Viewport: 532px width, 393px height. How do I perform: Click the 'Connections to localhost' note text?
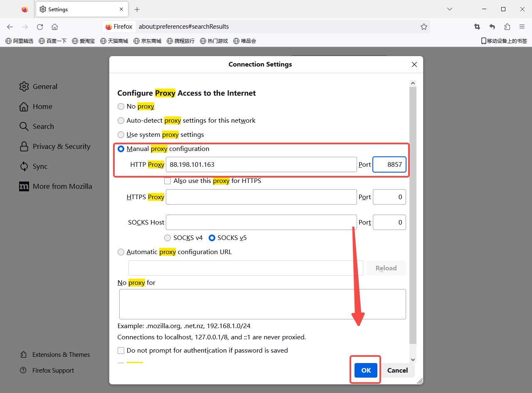click(212, 337)
